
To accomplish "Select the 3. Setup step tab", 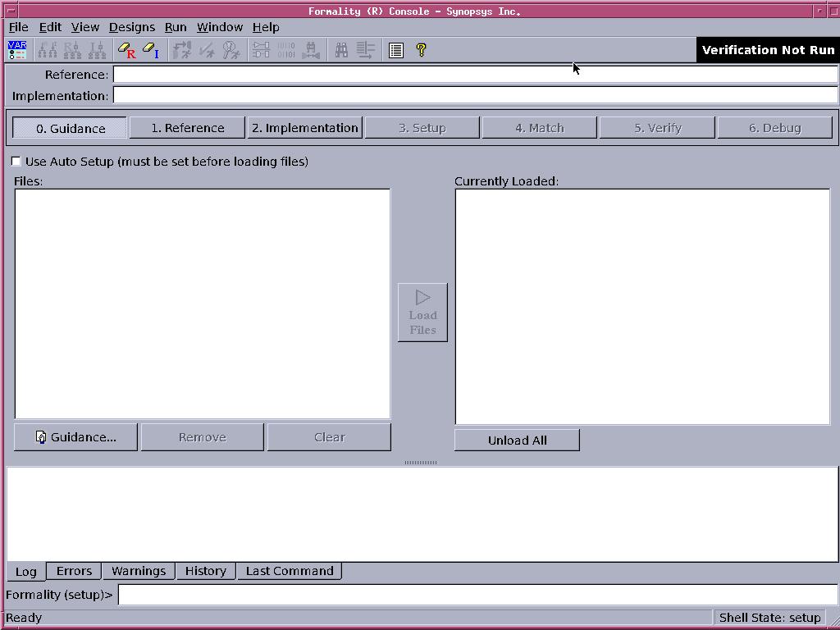I will (422, 128).
